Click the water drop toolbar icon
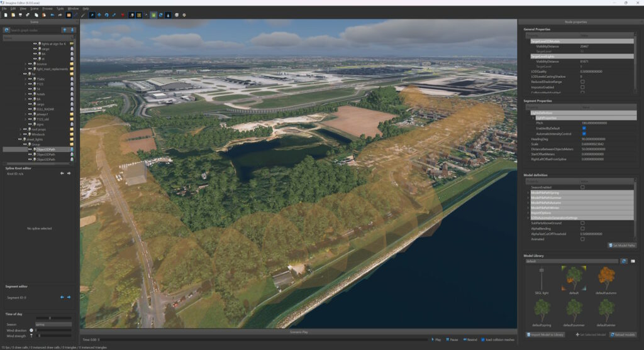The height and width of the screenshot is (350, 644). pyautogui.click(x=169, y=15)
